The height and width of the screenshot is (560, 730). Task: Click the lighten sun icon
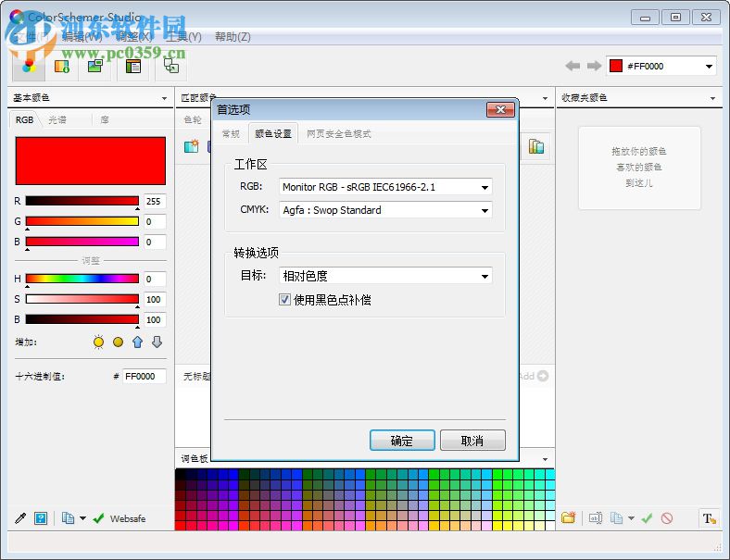tap(98, 342)
